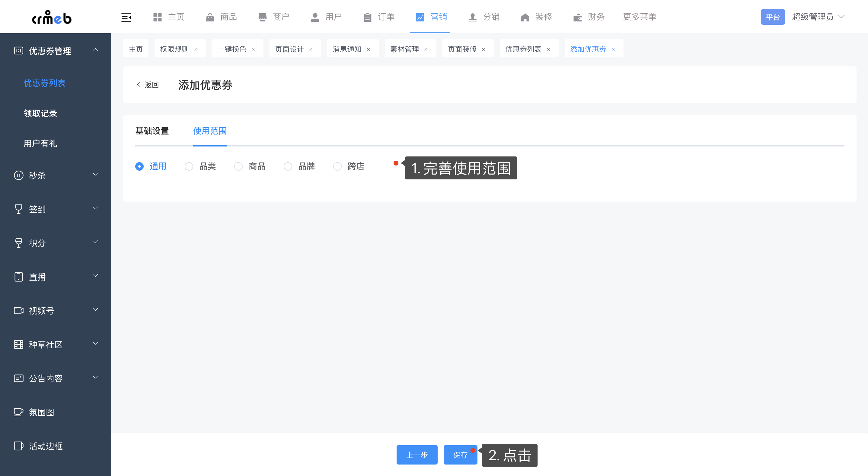Image resolution: width=868 pixels, height=476 pixels.
Task: Expand the 签到 sidebar menu chevron
Action: 95,208
